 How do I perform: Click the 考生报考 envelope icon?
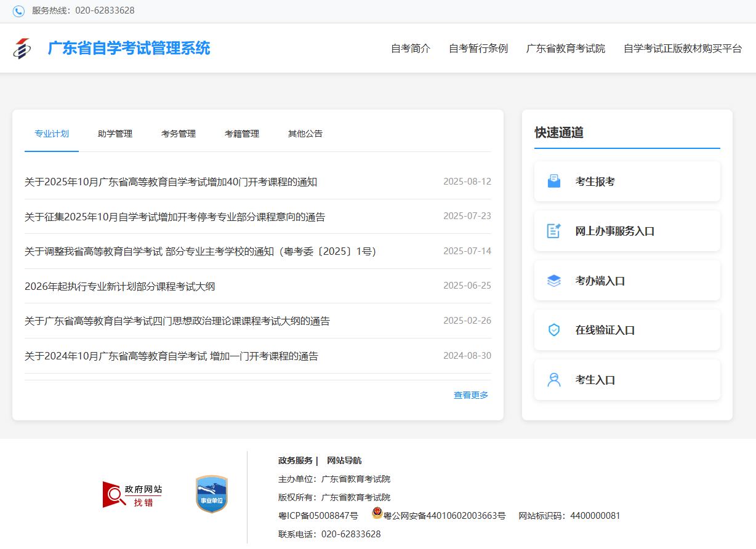[x=554, y=182]
